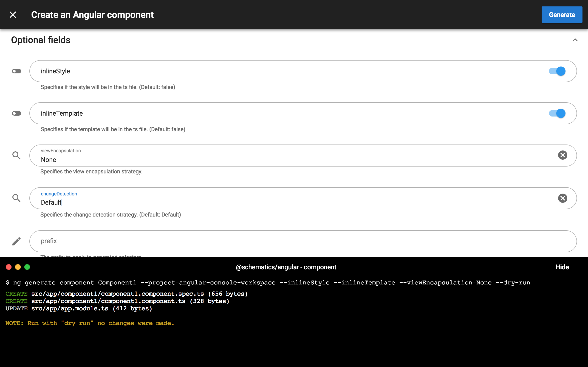Click the toggle icon left of inlineTemplate
The height and width of the screenshot is (367, 588).
pos(17,113)
